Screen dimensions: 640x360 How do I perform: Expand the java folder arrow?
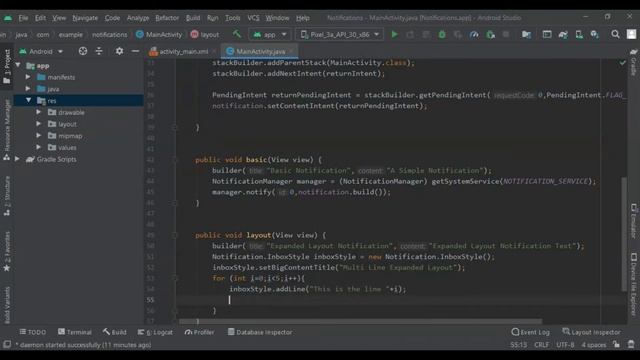(28, 89)
